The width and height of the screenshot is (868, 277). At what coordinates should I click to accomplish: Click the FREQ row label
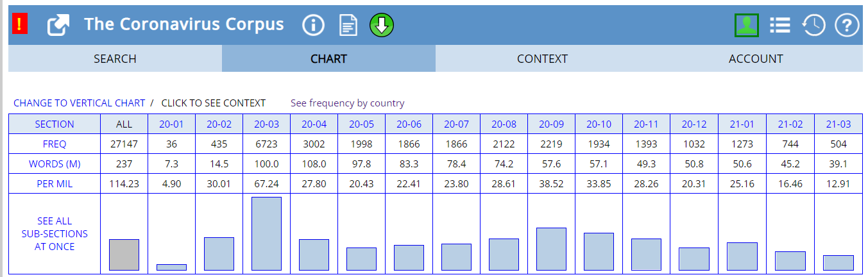pos(55,144)
